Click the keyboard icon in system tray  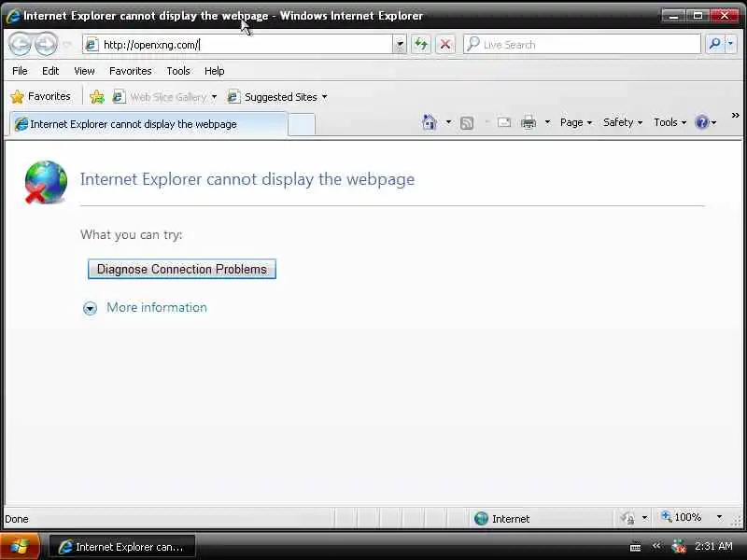[x=635, y=547]
